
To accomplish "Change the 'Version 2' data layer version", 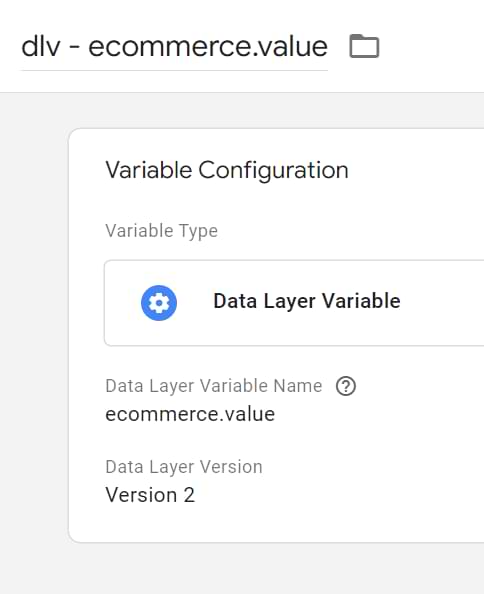I will pos(150,495).
